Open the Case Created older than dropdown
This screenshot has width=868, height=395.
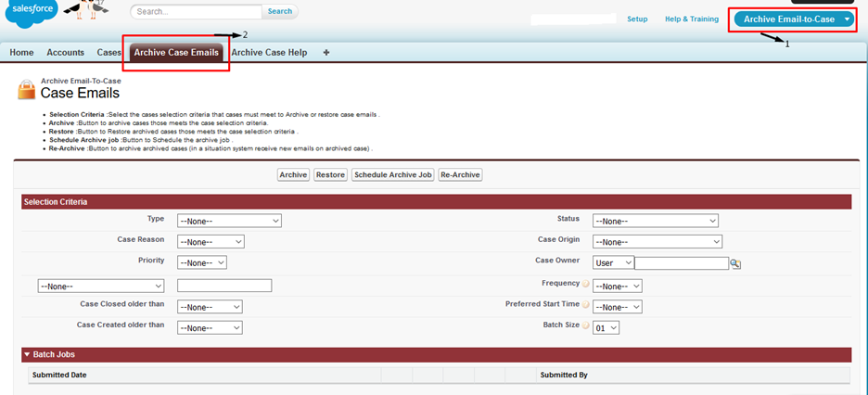pyautogui.click(x=210, y=328)
